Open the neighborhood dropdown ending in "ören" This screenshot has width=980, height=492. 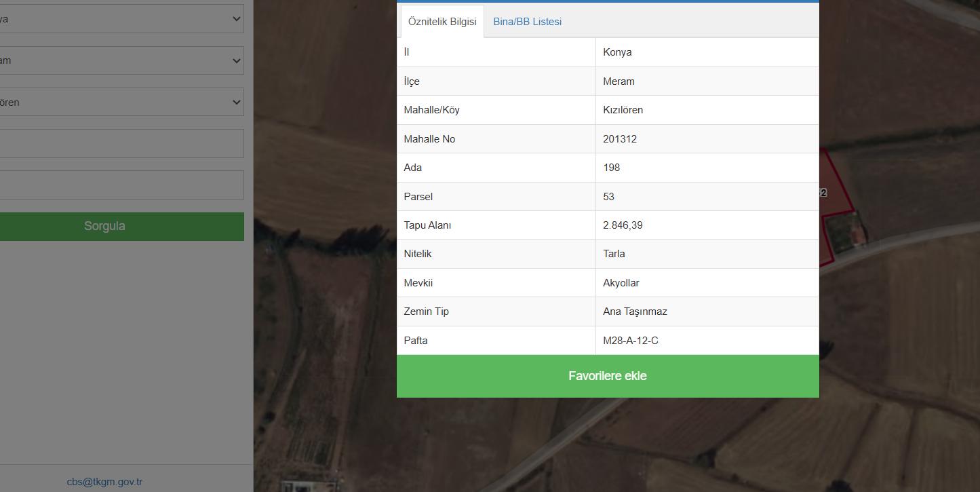tap(122, 102)
